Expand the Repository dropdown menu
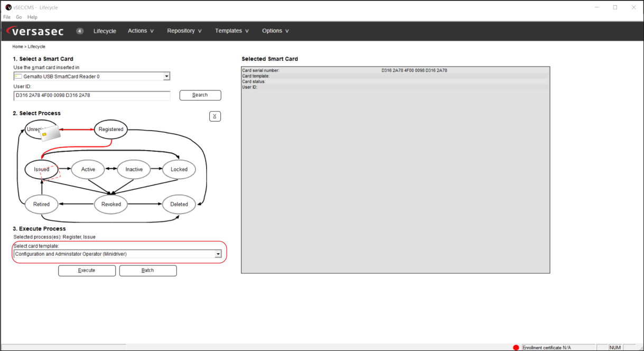This screenshot has width=644, height=351. (x=184, y=31)
